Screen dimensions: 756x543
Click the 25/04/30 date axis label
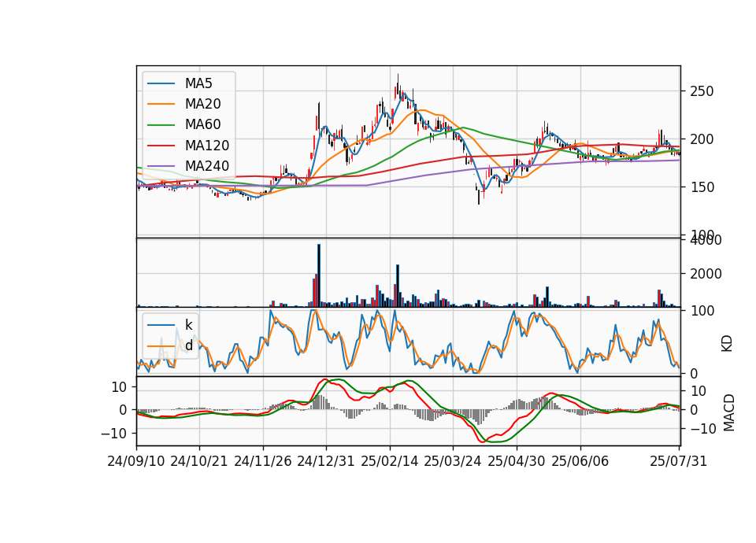(x=517, y=462)
